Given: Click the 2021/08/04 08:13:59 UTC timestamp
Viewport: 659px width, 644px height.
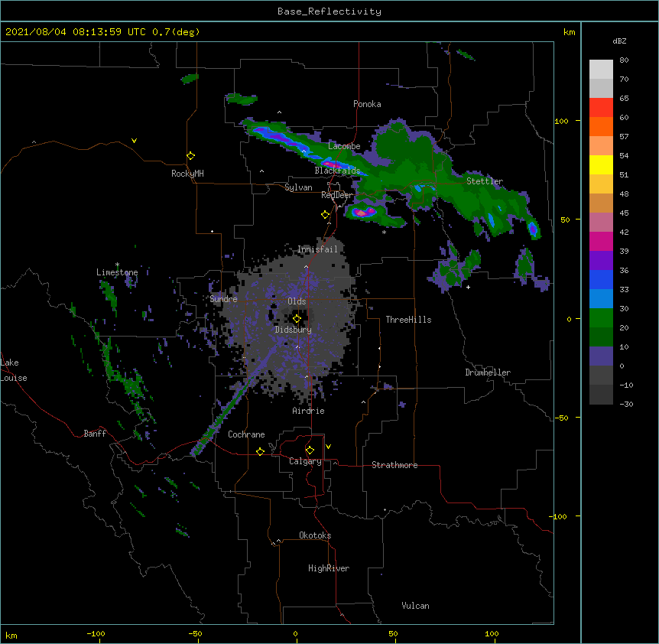Looking at the screenshot, I should point(76,32).
